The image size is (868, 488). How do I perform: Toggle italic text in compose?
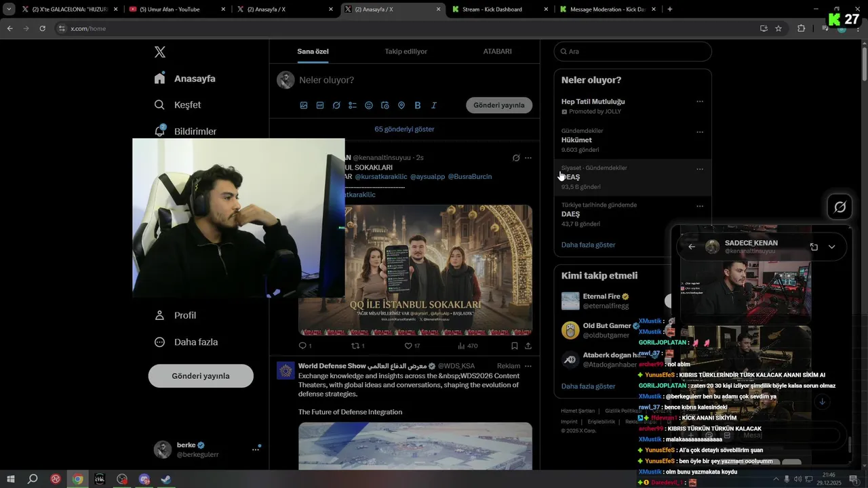[434, 105]
